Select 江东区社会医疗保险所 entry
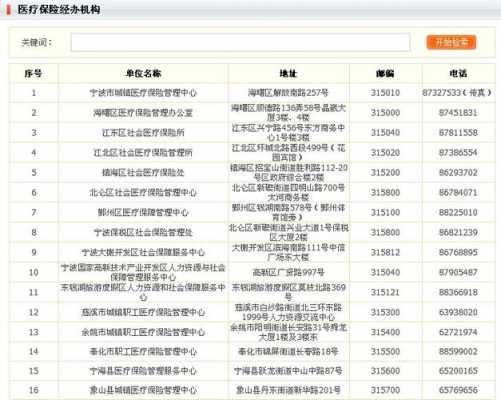 [143, 133]
